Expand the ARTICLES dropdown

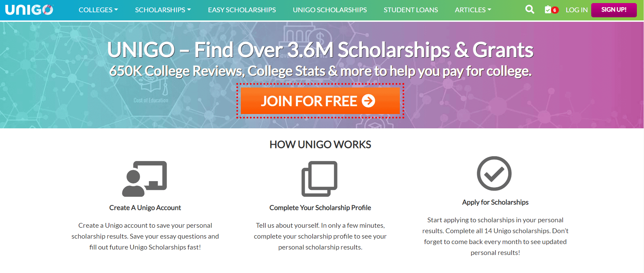473,10
